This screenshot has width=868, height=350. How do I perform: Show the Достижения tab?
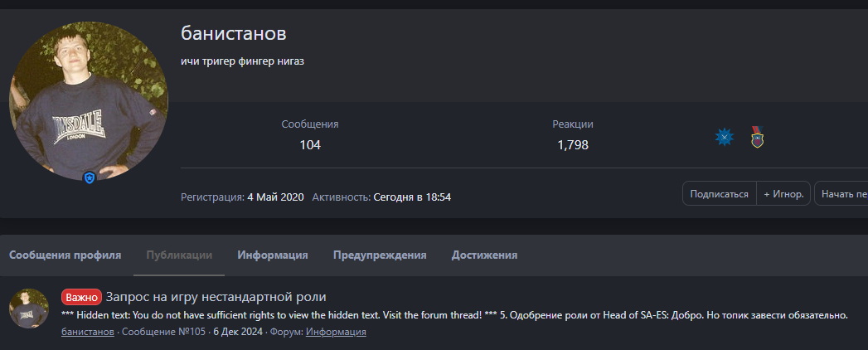tap(484, 255)
